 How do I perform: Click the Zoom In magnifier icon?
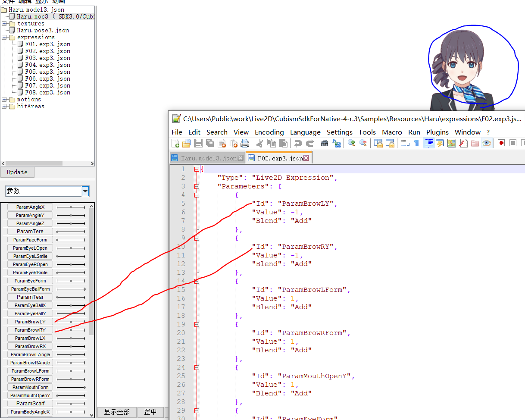tap(352, 143)
